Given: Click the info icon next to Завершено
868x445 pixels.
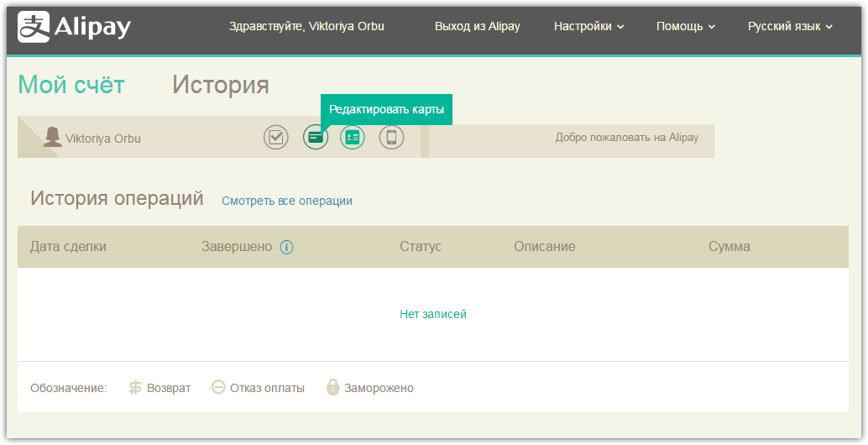Looking at the screenshot, I should pos(286,247).
